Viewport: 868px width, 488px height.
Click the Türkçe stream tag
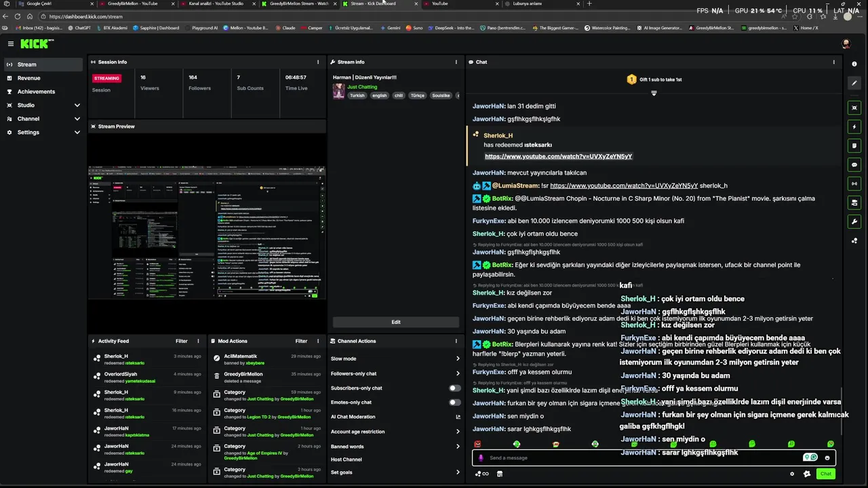[x=418, y=96]
